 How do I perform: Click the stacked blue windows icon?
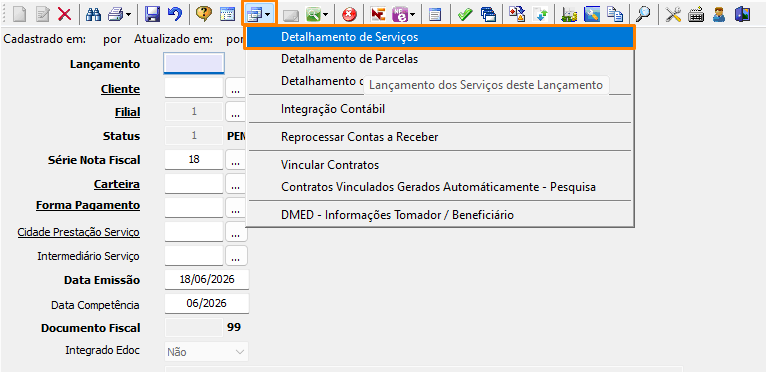[488, 15]
